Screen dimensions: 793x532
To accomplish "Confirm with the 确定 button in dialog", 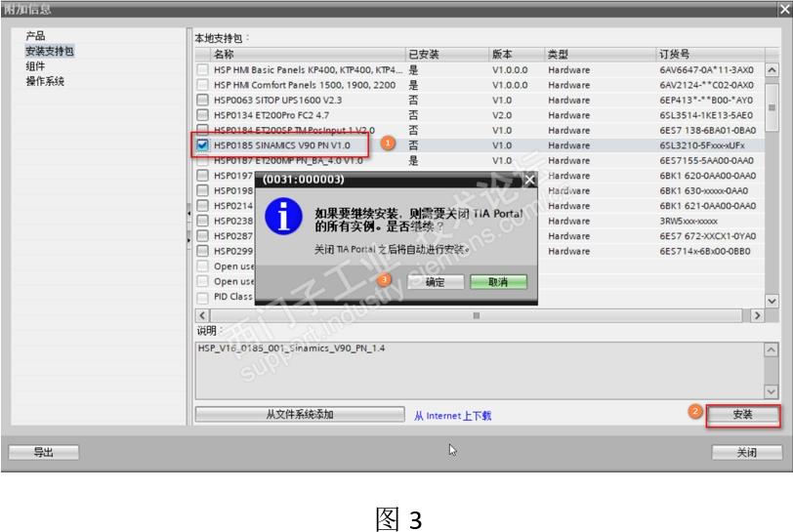I will 436,282.
